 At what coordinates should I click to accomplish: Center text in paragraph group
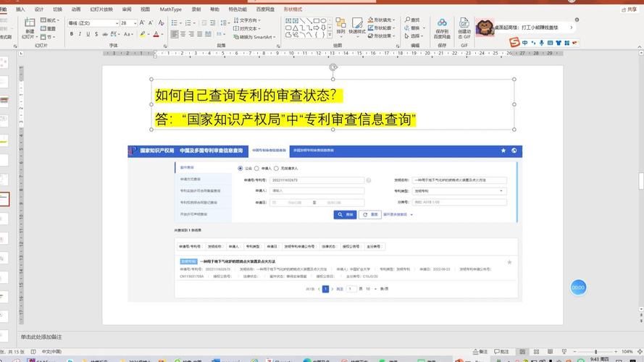[x=183, y=34]
